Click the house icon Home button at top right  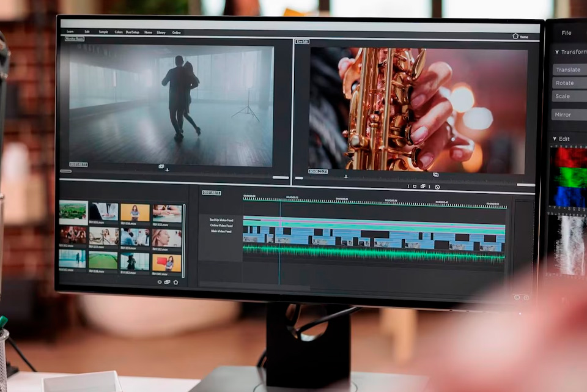click(520, 36)
